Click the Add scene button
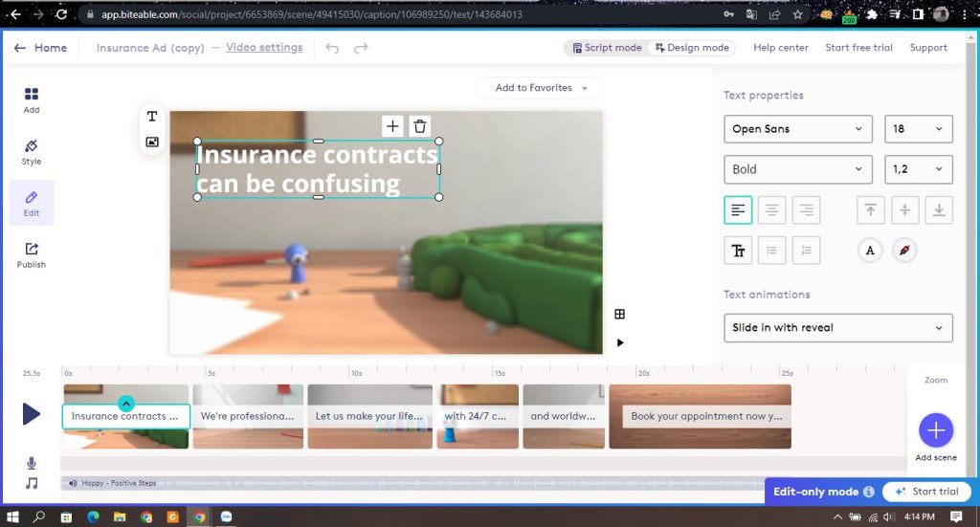 click(935, 431)
